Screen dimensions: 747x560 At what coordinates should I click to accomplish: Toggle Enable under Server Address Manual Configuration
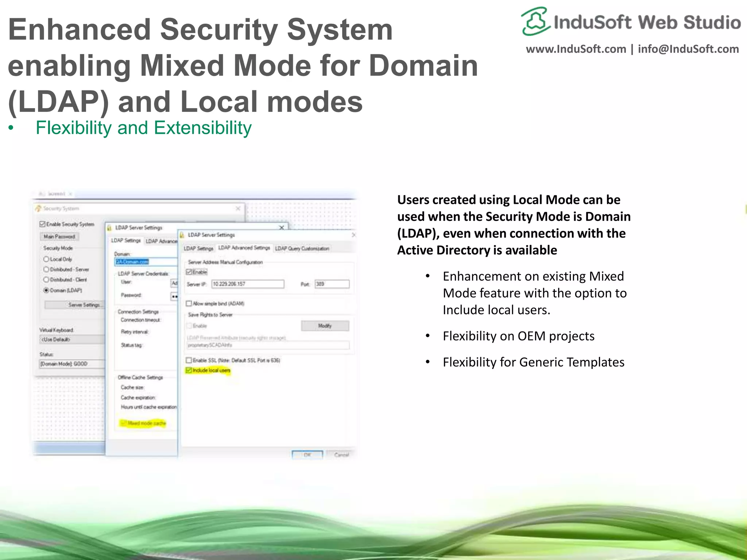coord(189,272)
